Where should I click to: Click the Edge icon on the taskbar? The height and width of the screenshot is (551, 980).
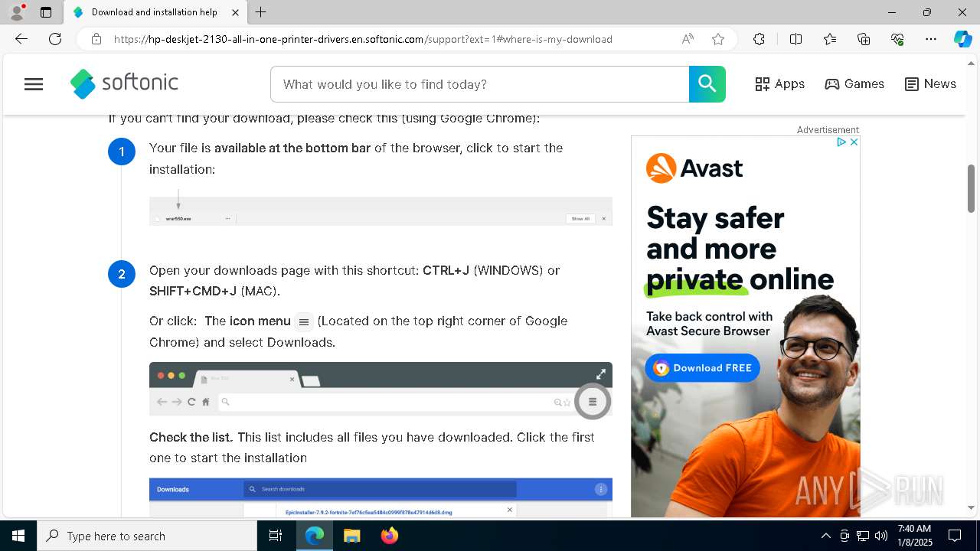[x=315, y=536]
